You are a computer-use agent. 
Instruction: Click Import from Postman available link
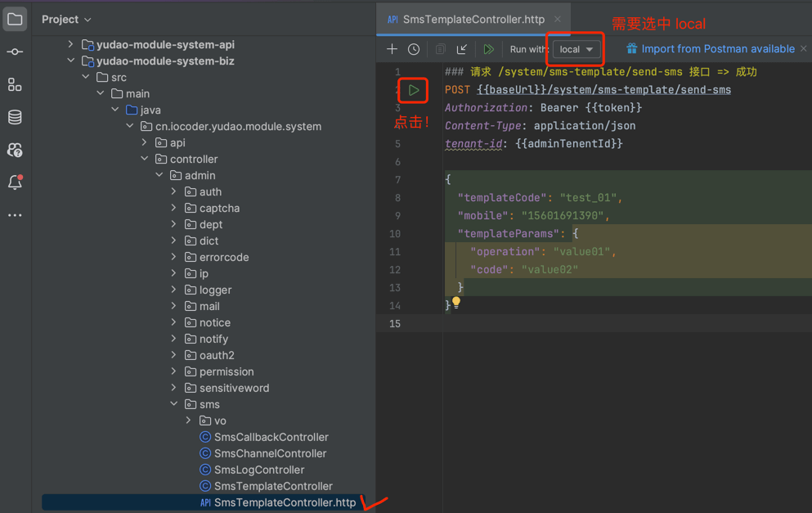(717, 49)
